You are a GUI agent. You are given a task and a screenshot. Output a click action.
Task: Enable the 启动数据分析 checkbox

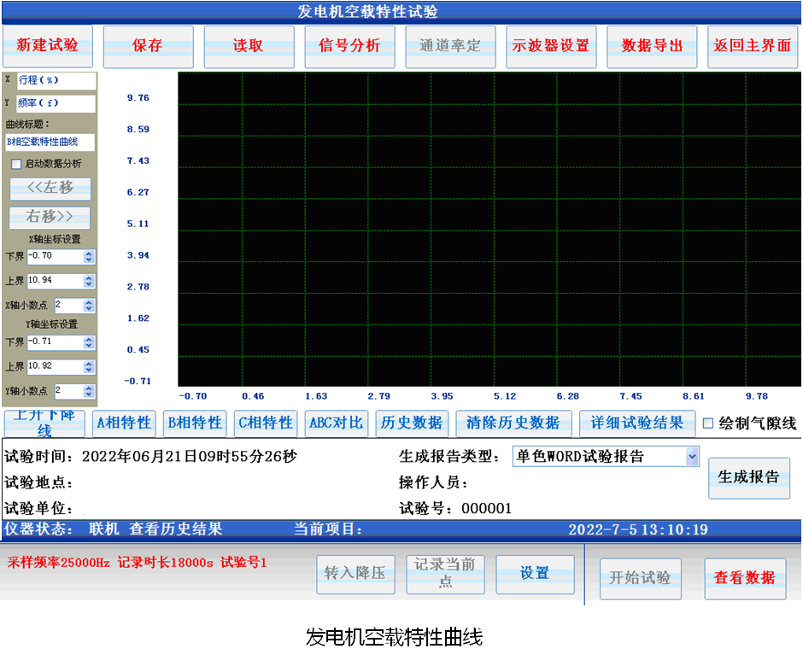tap(15, 164)
